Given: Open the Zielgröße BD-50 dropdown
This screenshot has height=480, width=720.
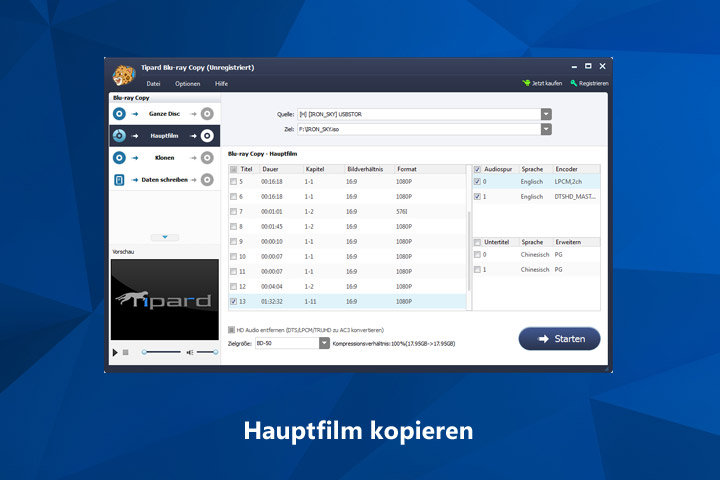Looking at the screenshot, I should point(324,343).
